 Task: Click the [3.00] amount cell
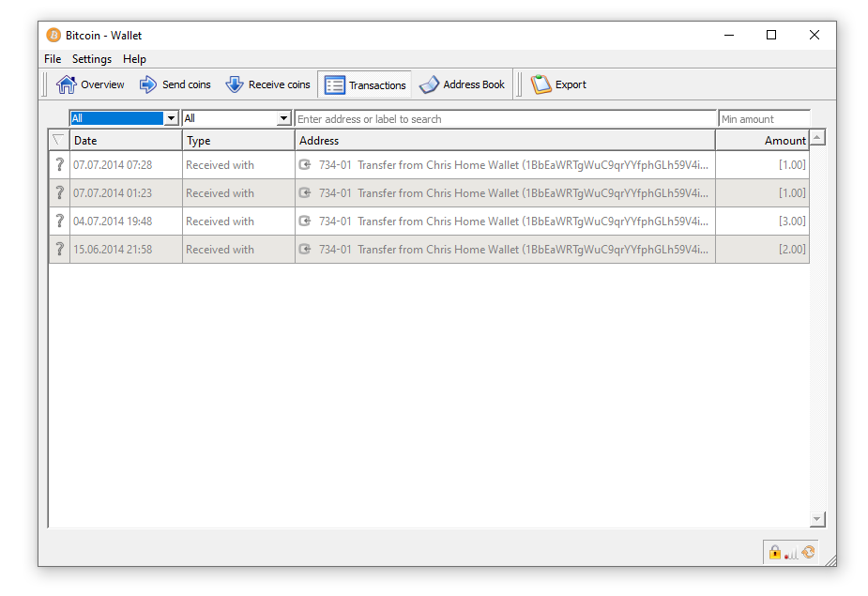(x=762, y=221)
